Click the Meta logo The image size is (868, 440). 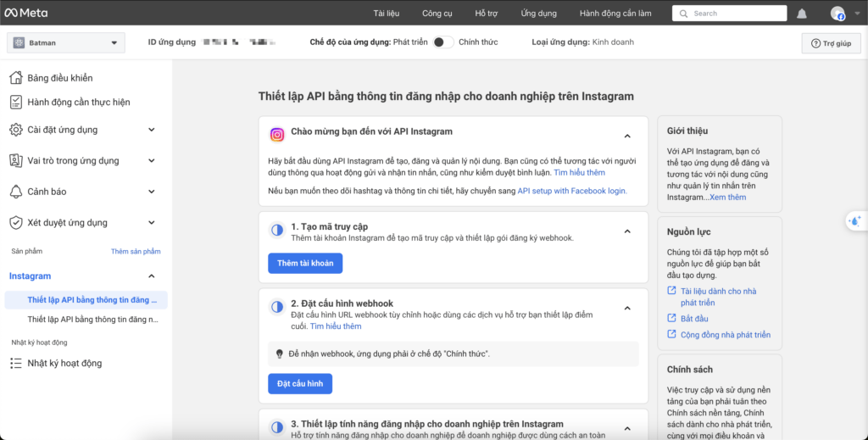[x=26, y=13]
